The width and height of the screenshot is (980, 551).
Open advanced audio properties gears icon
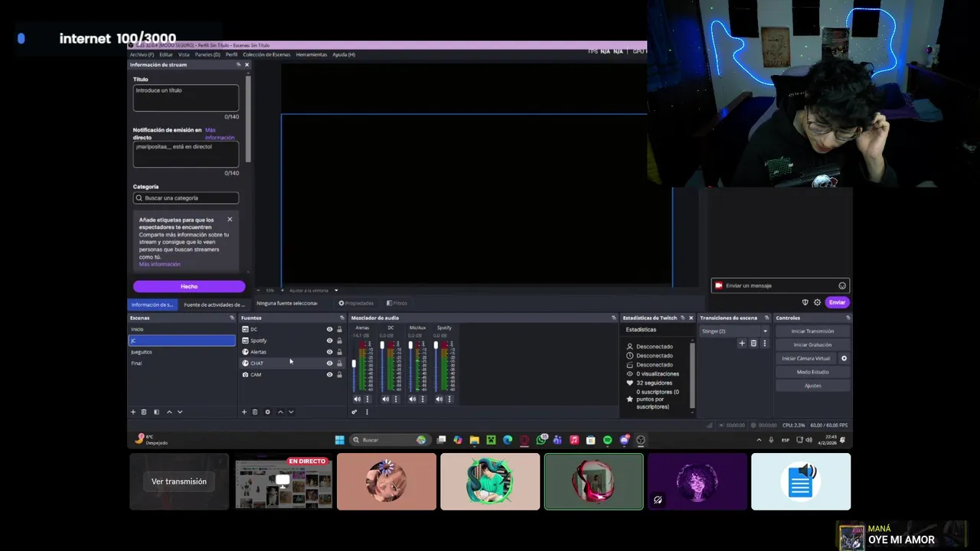(x=354, y=412)
